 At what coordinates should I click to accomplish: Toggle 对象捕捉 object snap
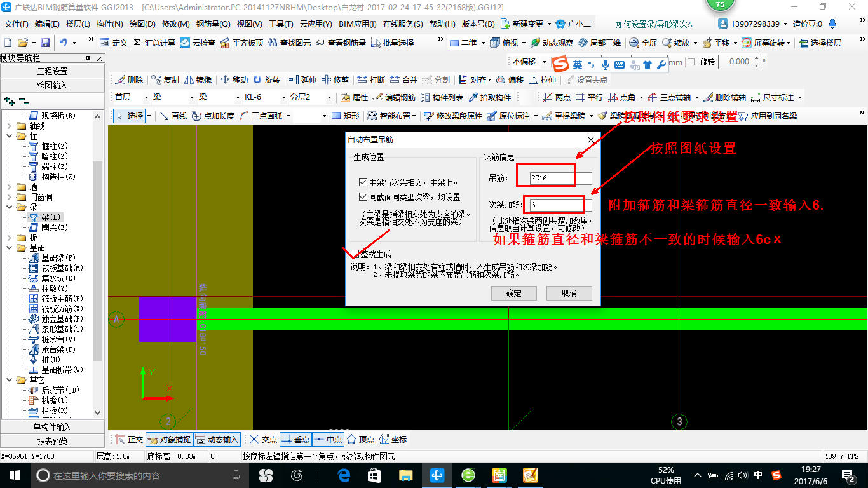[168, 439]
